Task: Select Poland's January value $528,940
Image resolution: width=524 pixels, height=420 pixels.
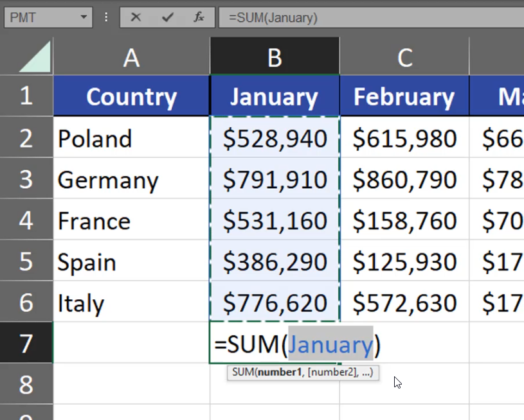Action: coord(275,139)
